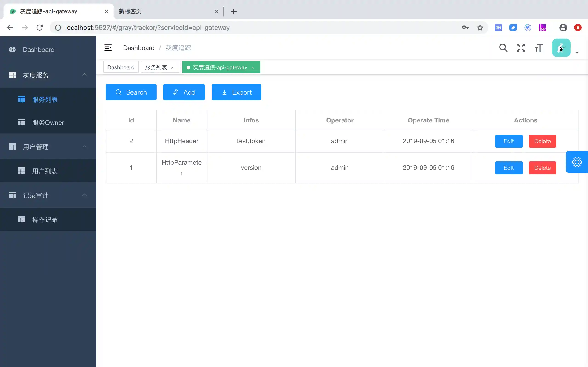Screen dimensions: 588x367
Task: Reload the page with the refresh icon
Action: tap(40, 28)
